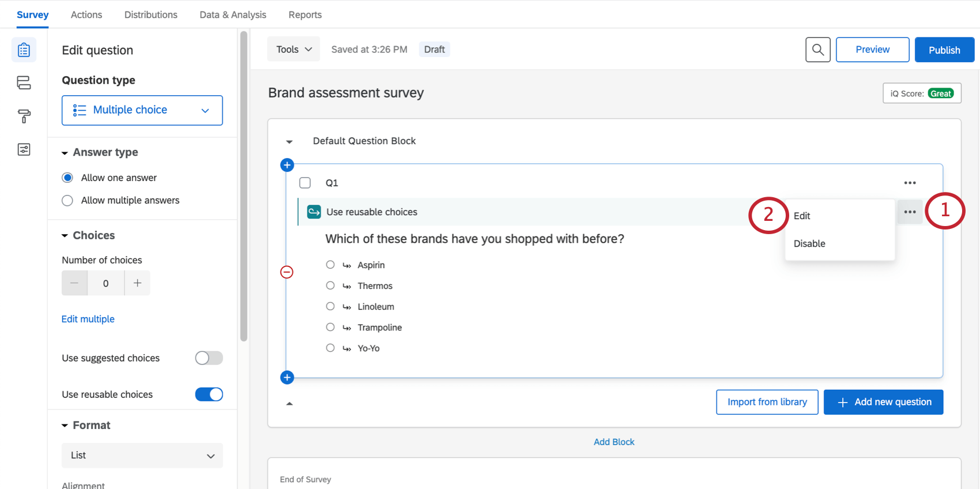Screen dimensions: 980x489
Task: Increase number of choices with plus stepper
Action: [x=137, y=283]
